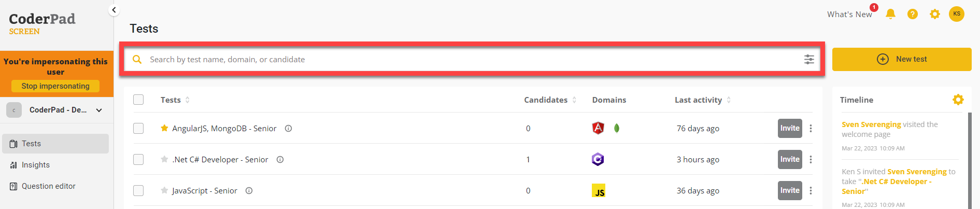The height and width of the screenshot is (209, 980).
Task: Collapse the left sidebar with arrow
Action: [x=114, y=10]
